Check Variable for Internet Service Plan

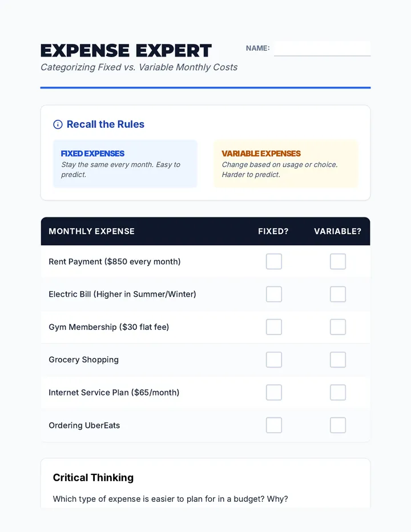[x=338, y=393]
